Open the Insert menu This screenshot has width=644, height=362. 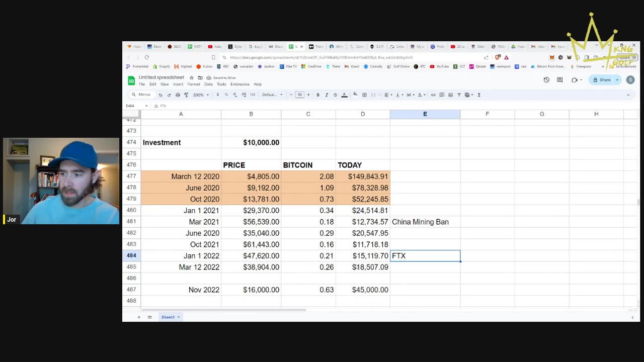point(178,84)
